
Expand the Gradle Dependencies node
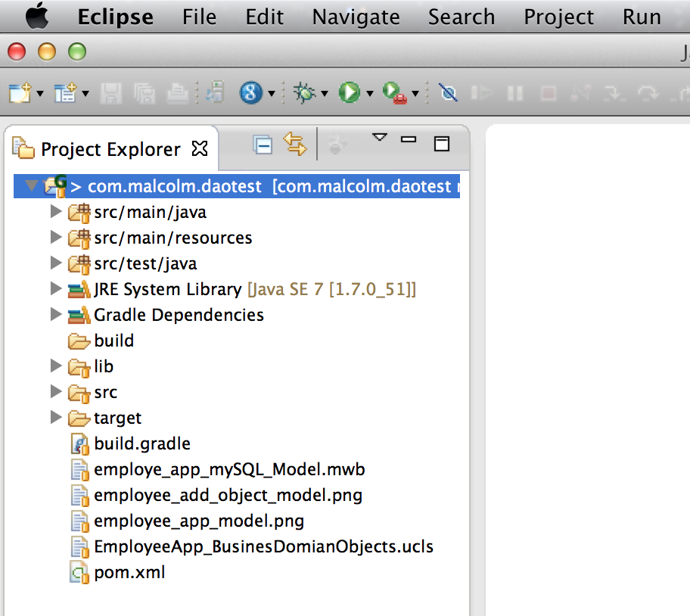click(55, 315)
